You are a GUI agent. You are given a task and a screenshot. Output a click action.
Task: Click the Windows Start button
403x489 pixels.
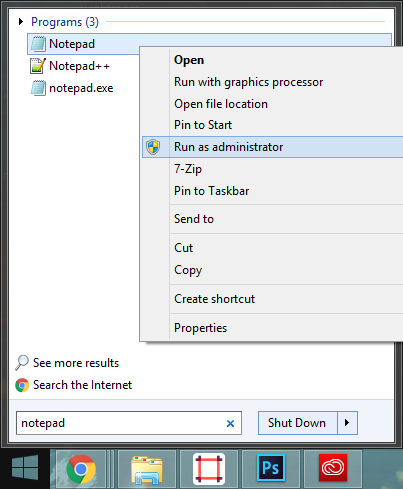click(25, 468)
